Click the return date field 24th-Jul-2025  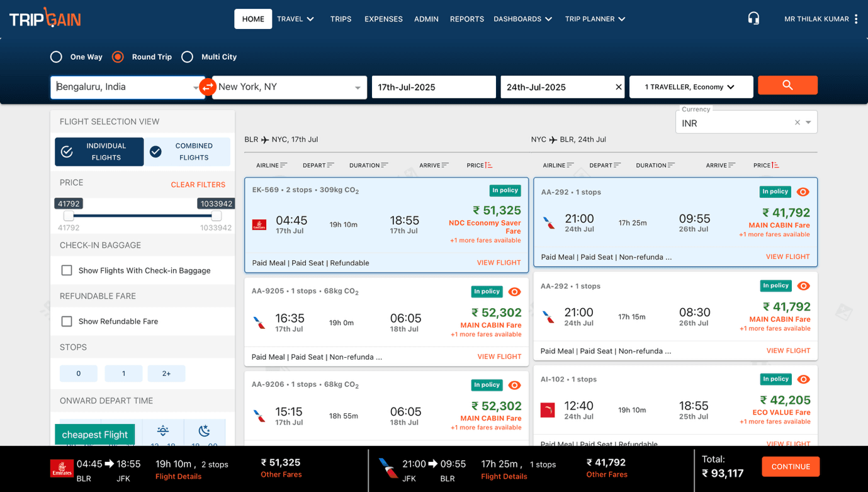pos(562,87)
